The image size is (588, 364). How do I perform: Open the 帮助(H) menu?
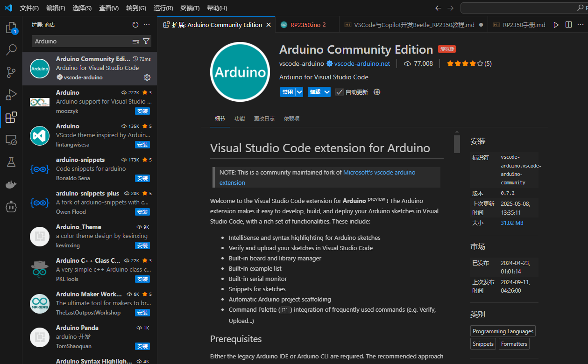[217, 8]
